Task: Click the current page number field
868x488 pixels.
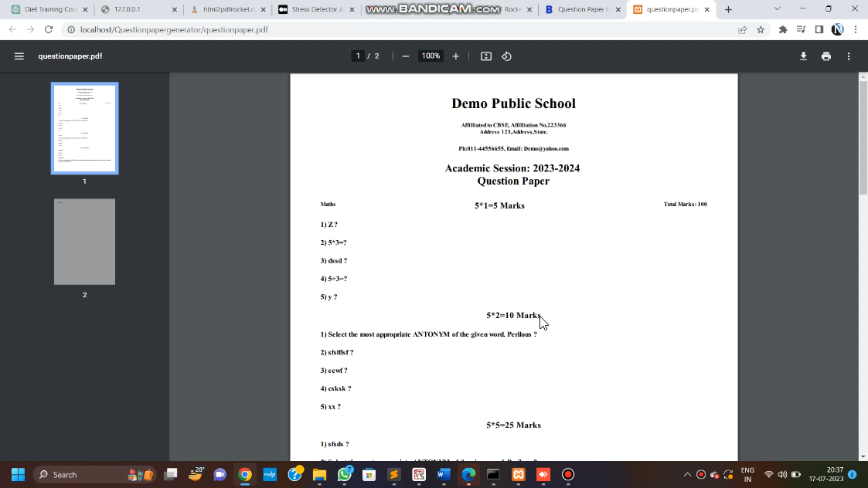Action: tap(358, 56)
